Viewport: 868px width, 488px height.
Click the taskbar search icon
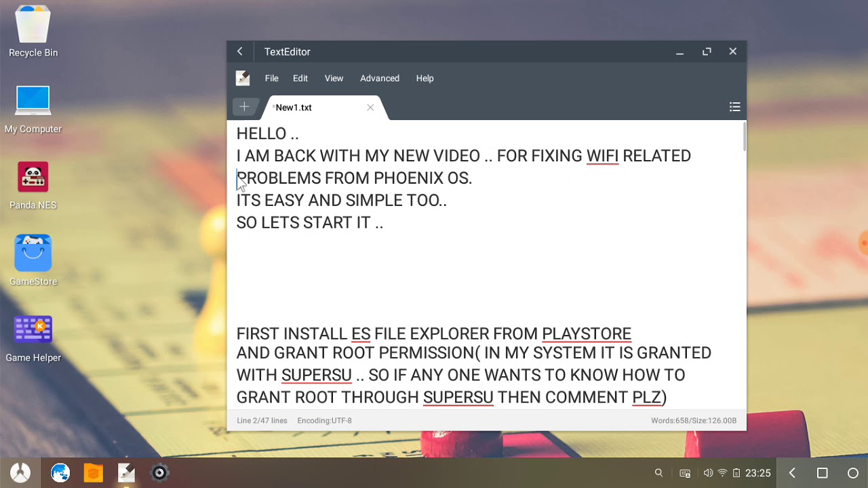(x=658, y=473)
